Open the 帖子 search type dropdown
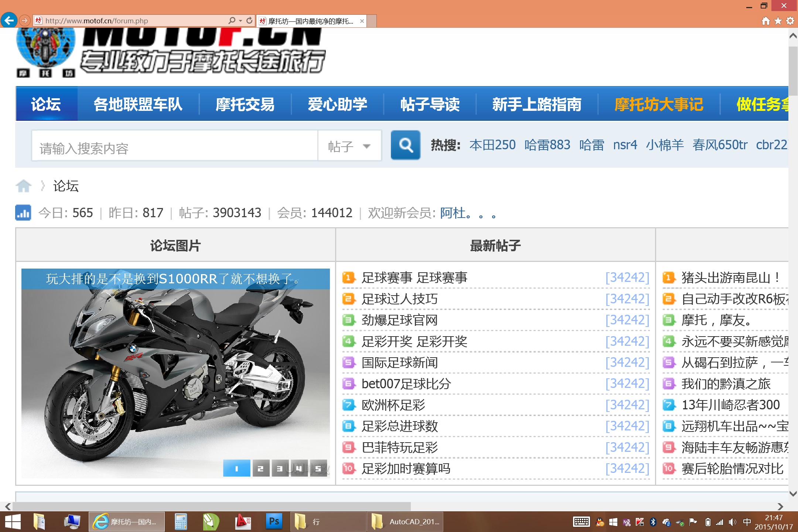The width and height of the screenshot is (798, 532). tap(349, 146)
